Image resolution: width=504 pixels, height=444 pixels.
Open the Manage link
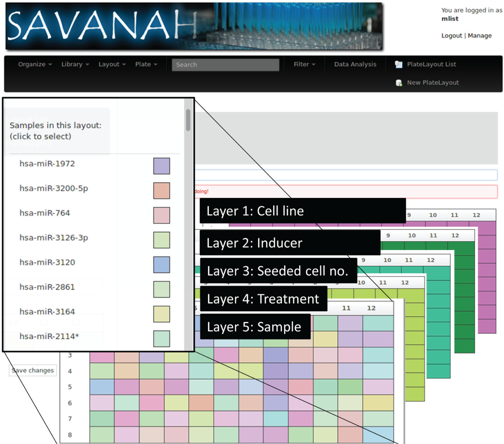(x=479, y=36)
